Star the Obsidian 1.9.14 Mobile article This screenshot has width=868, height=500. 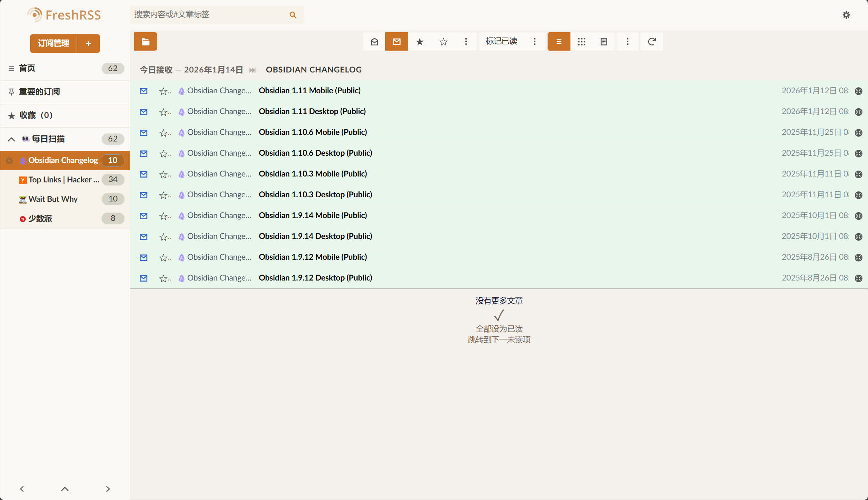click(163, 216)
